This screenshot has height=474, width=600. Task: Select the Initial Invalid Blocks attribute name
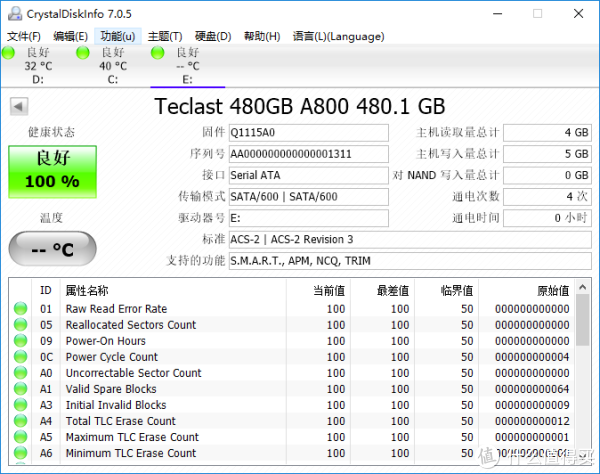tap(116, 405)
